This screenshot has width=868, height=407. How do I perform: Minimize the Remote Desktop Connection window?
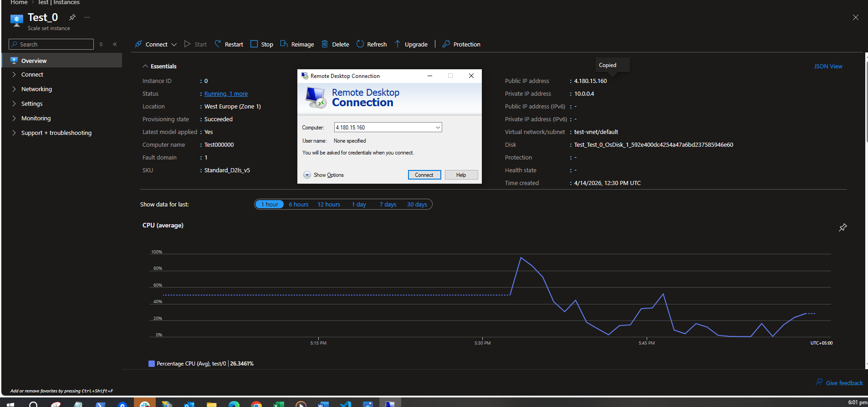429,76
